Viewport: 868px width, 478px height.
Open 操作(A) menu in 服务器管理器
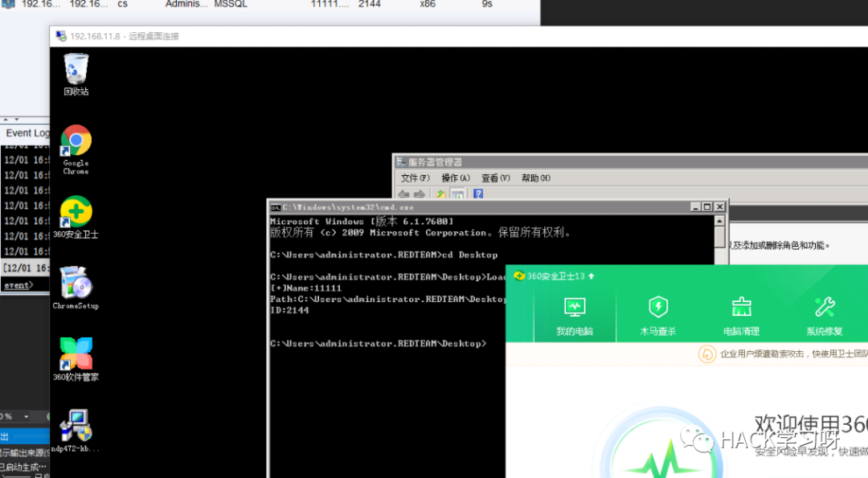456,178
